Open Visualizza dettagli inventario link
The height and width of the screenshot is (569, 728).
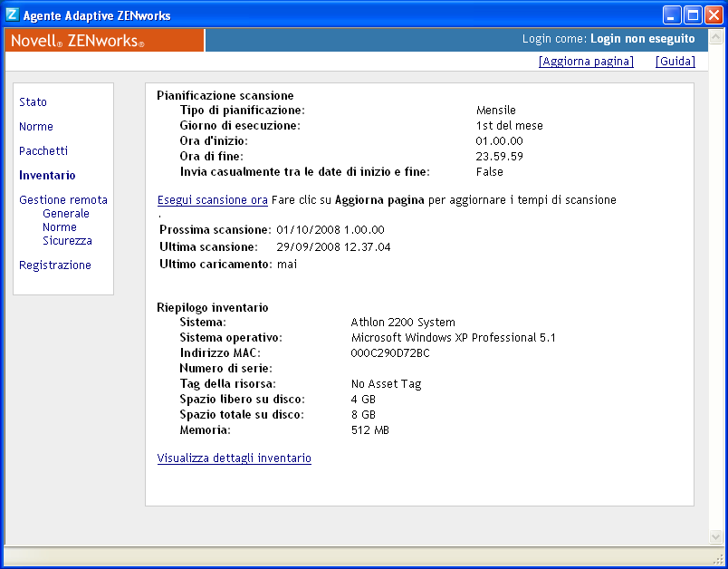[234, 458]
